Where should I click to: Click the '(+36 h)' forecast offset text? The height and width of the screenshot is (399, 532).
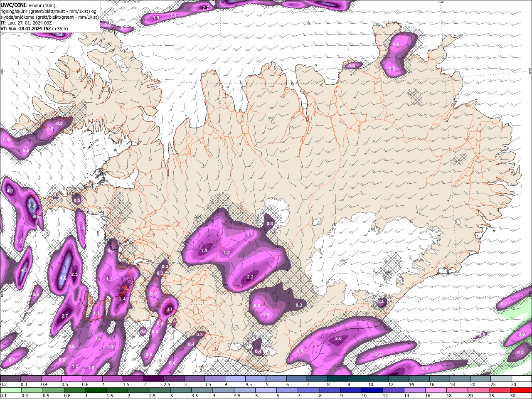coord(60,29)
